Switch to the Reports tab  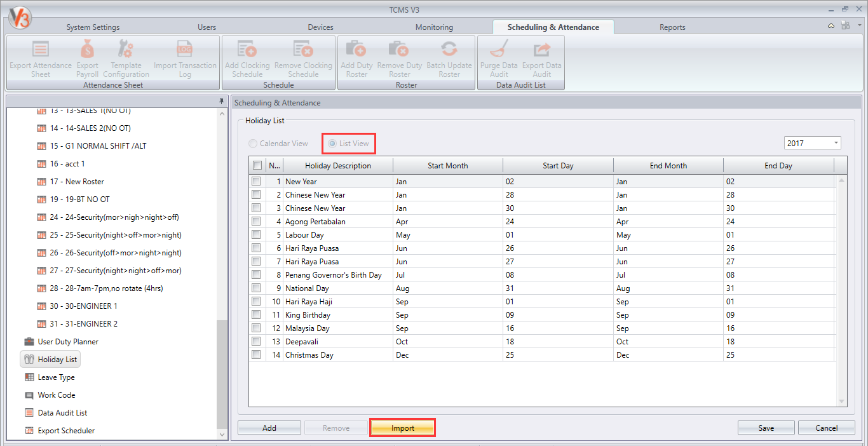(672, 27)
